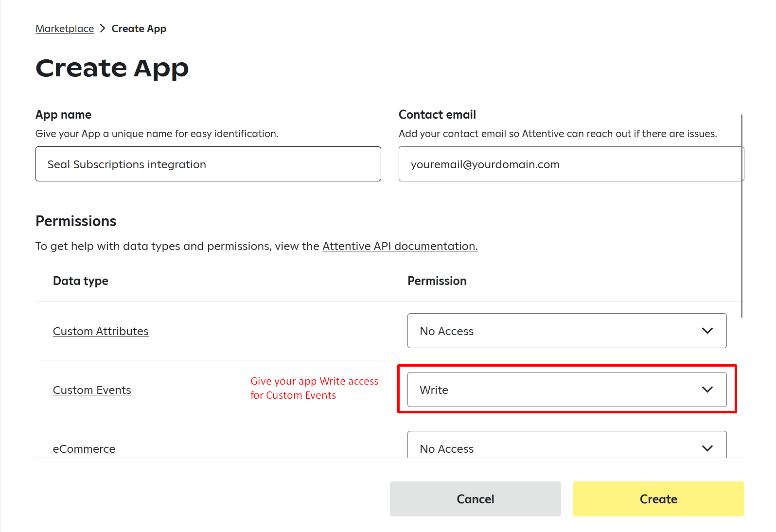Click the yellow Create button

[658, 499]
